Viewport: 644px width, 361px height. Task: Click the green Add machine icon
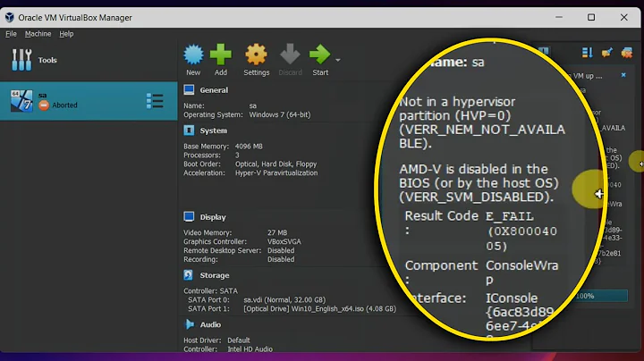(221, 55)
